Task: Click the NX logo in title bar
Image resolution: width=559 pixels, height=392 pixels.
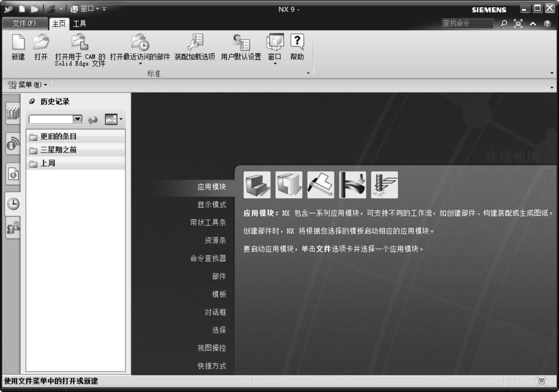Action: [9, 9]
